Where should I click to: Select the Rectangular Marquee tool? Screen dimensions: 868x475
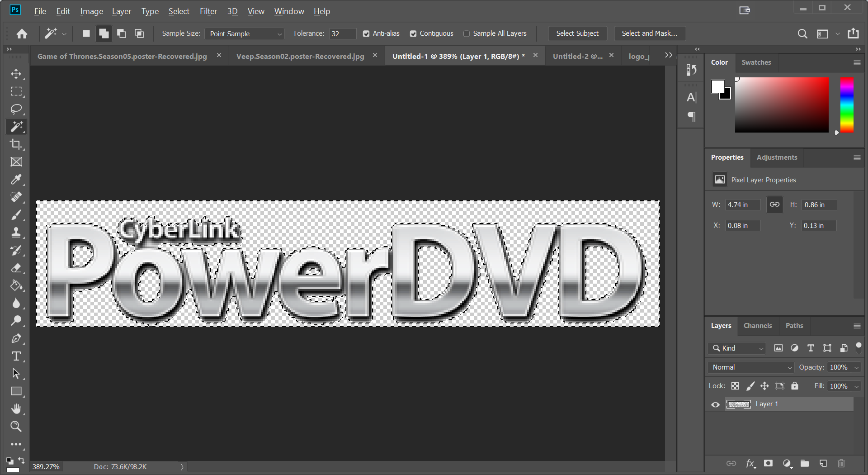point(16,91)
